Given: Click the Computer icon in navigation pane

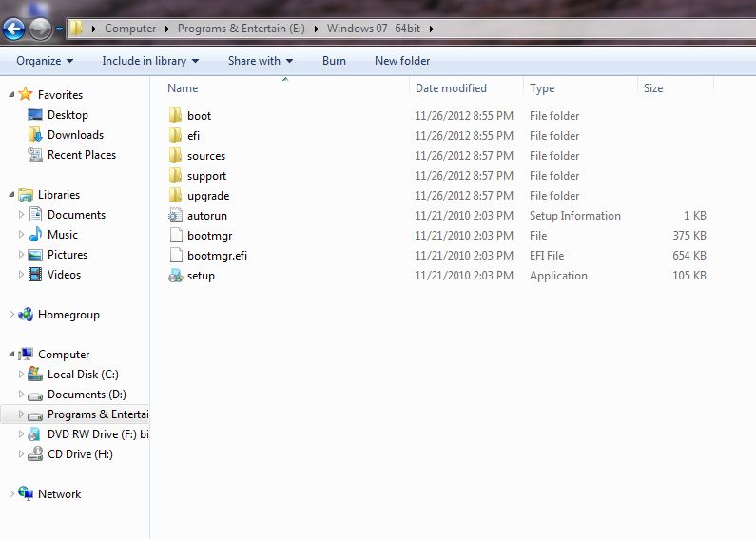Looking at the screenshot, I should point(26,354).
